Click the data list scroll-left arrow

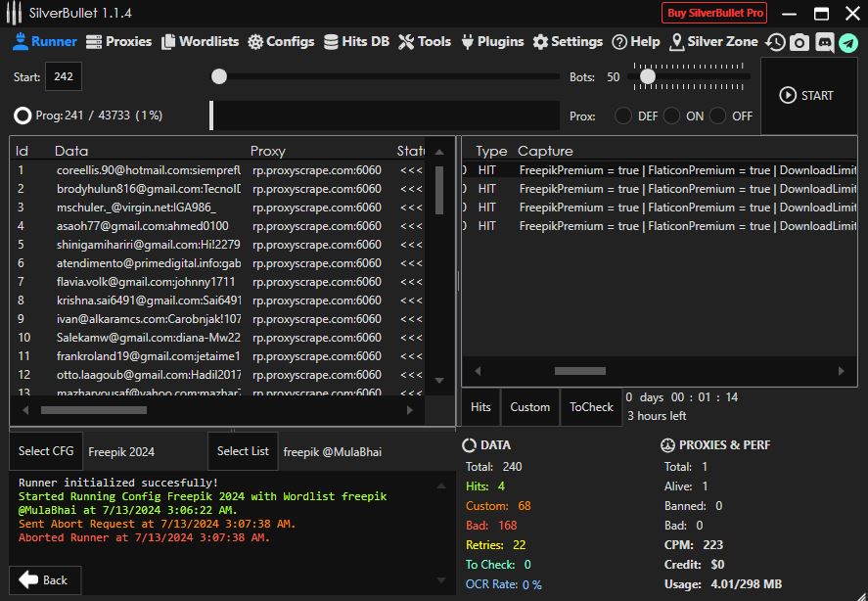(x=25, y=410)
